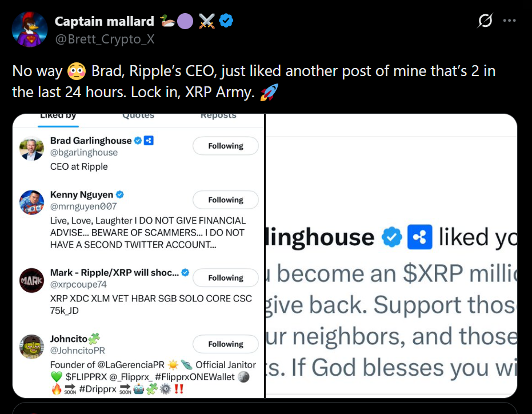The height and width of the screenshot is (414, 532).
Task: Click Brad Garlinghouse's profile photo
Action: click(x=31, y=148)
